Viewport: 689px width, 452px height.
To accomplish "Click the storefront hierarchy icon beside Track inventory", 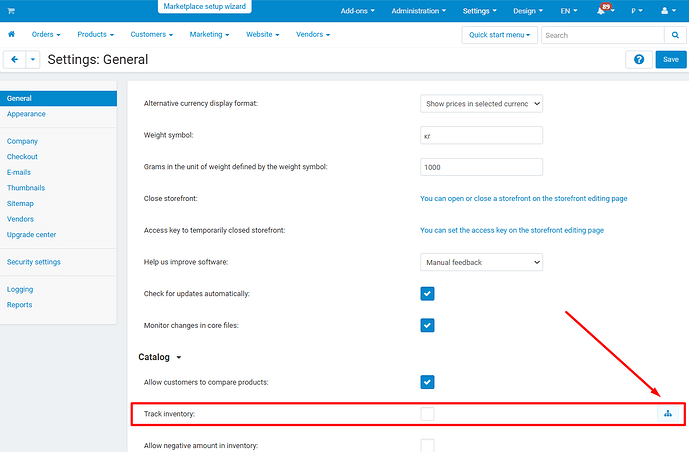I will pyautogui.click(x=668, y=413).
